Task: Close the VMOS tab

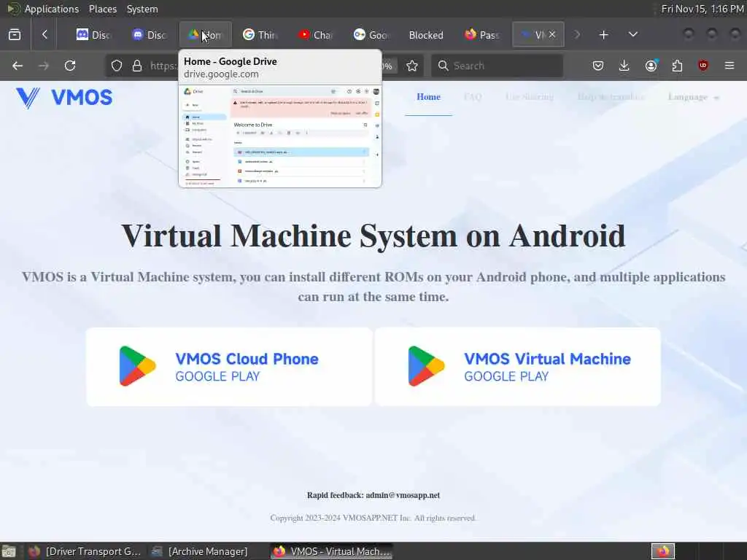Action: (552, 34)
